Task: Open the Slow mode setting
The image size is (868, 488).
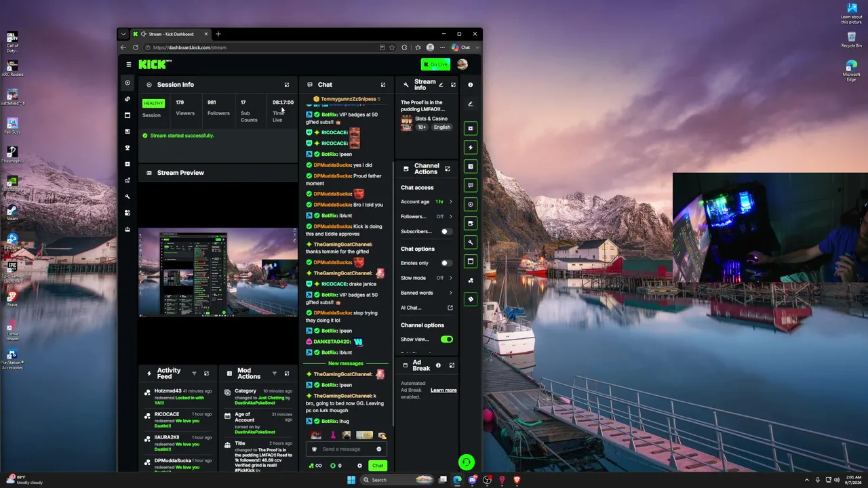Action: (427, 278)
